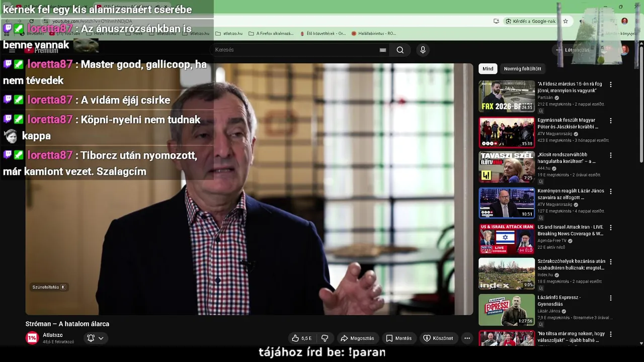Click the browser address bar URL
The image size is (644, 362).
(x=92, y=21)
